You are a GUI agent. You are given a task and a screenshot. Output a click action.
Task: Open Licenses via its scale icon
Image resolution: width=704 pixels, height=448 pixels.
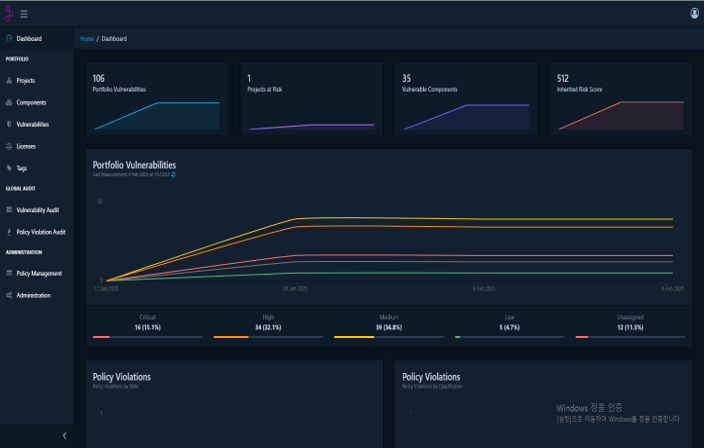click(x=9, y=146)
